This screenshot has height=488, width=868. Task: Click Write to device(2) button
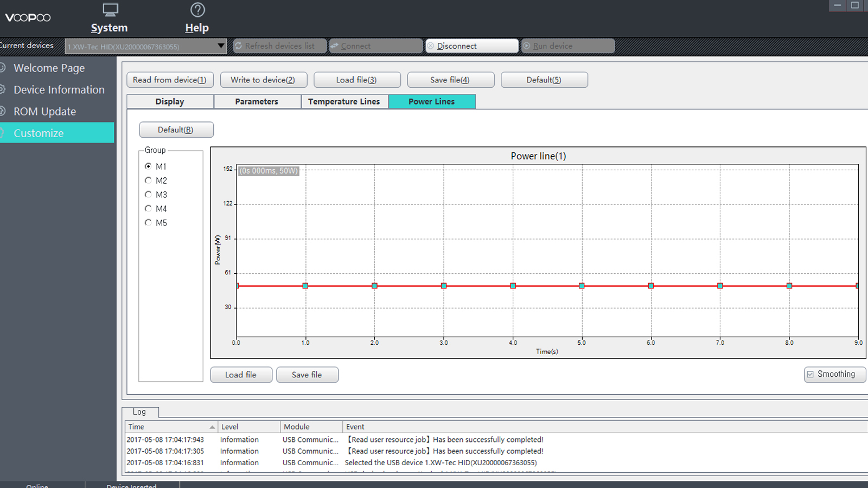pos(263,80)
